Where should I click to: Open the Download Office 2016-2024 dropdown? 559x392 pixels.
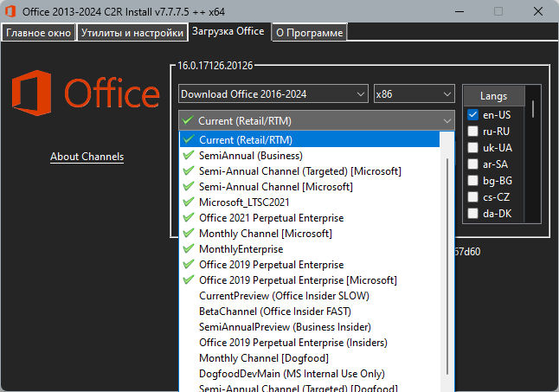[x=273, y=93]
